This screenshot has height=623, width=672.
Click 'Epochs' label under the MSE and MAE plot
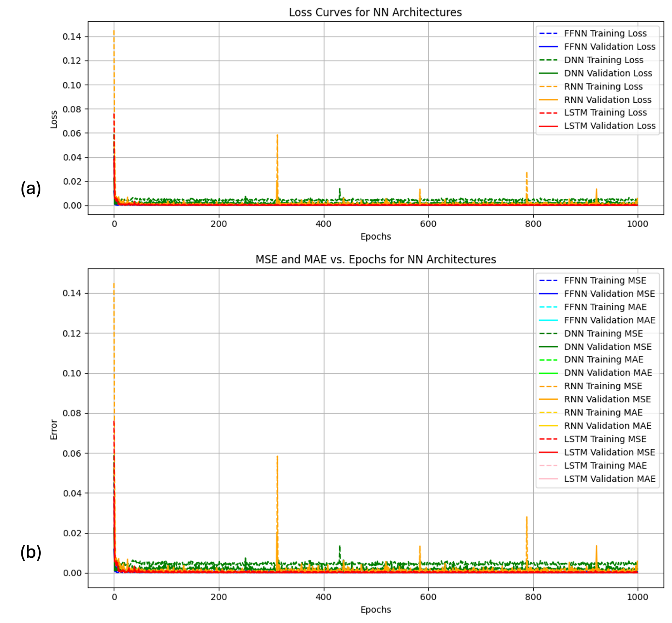[x=376, y=610]
